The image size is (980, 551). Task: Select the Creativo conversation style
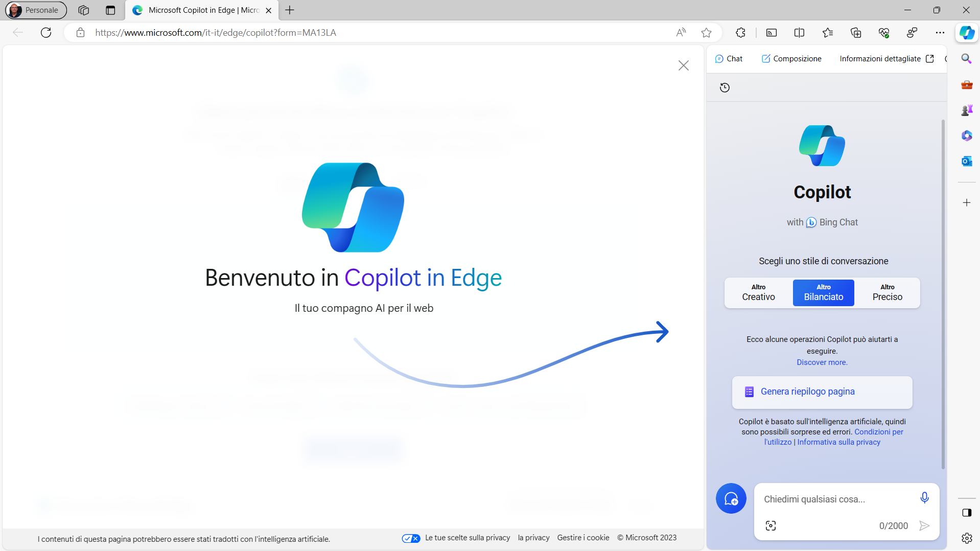click(758, 293)
